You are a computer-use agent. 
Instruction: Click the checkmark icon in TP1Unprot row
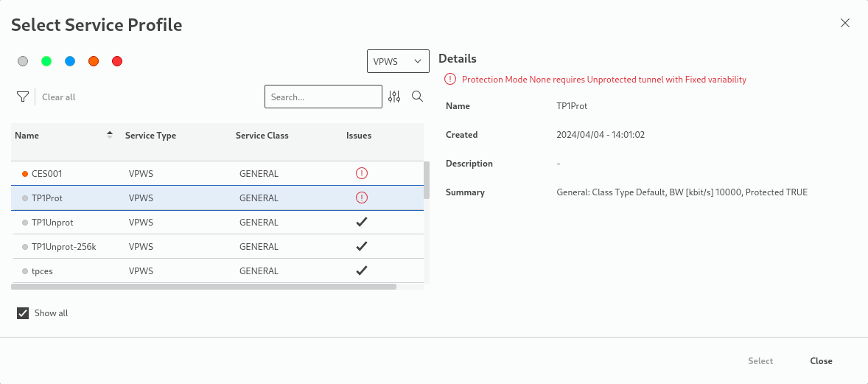pyautogui.click(x=361, y=222)
